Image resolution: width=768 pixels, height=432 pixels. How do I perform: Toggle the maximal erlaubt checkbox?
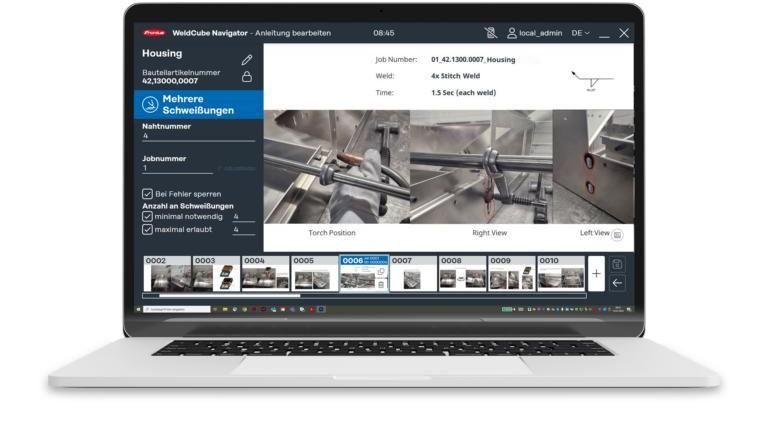pyautogui.click(x=147, y=229)
